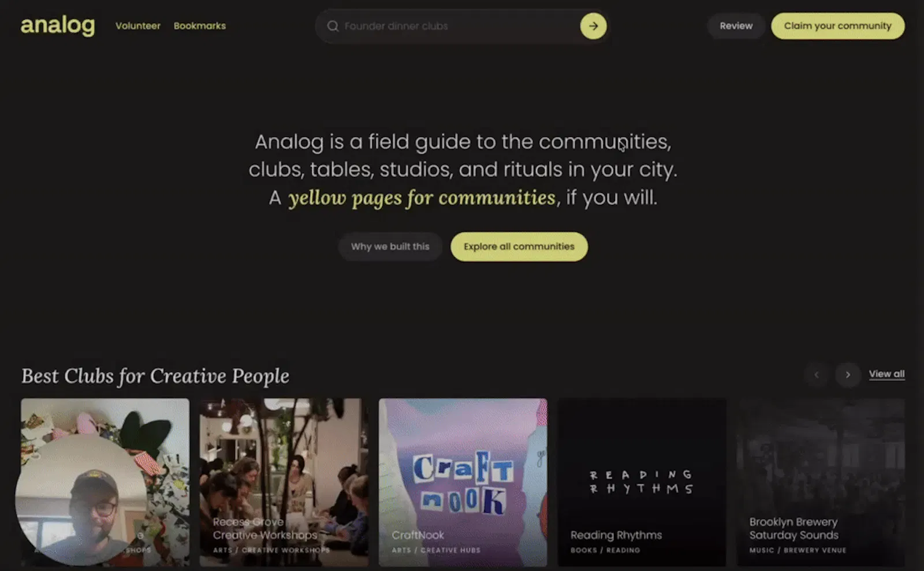Open Recess Grove Creative Workshops card
The height and width of the screenshot is (571, 924).
pyautogui.click(x=284, y=482)
